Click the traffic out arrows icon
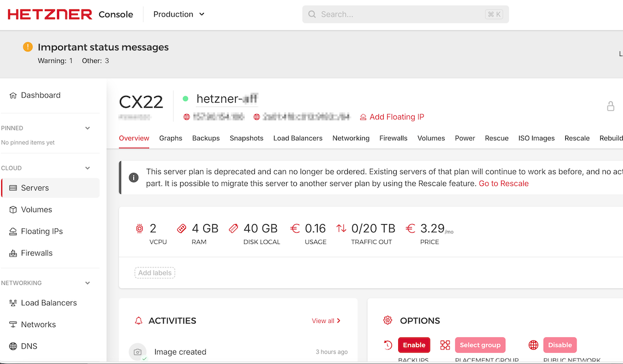 pyautogui.click(x=341, y=228)
